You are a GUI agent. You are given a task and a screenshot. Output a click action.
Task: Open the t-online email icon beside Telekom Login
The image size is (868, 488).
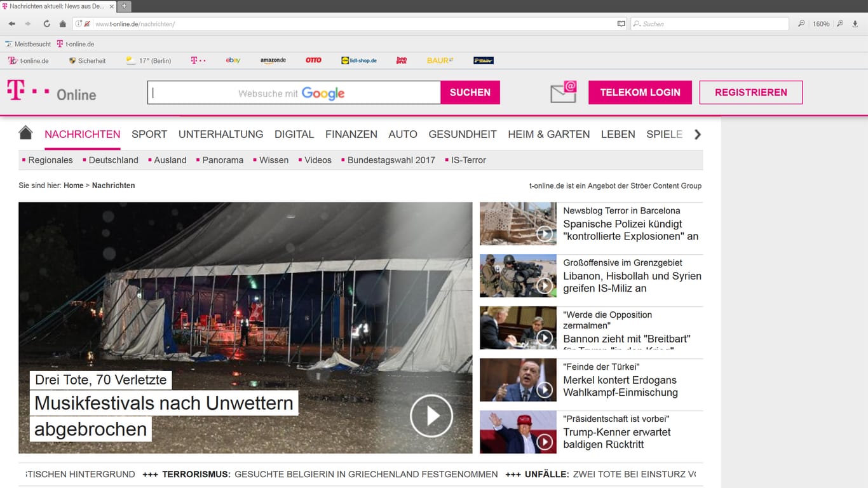562,92
